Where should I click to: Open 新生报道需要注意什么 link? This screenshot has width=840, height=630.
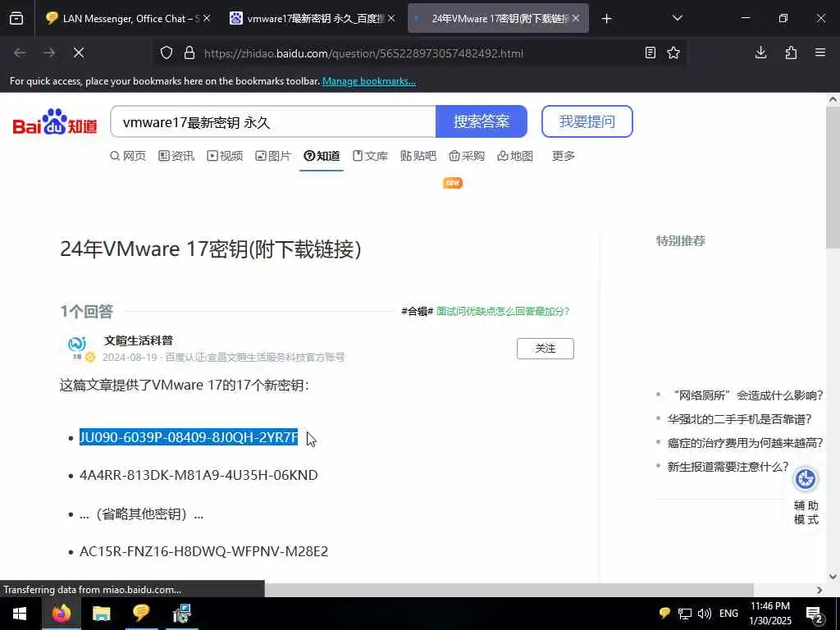(x=728, y=467)
